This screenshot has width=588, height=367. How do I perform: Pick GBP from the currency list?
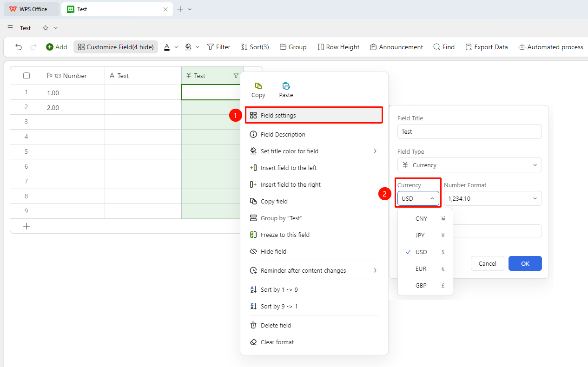click(x=425, y=285)
